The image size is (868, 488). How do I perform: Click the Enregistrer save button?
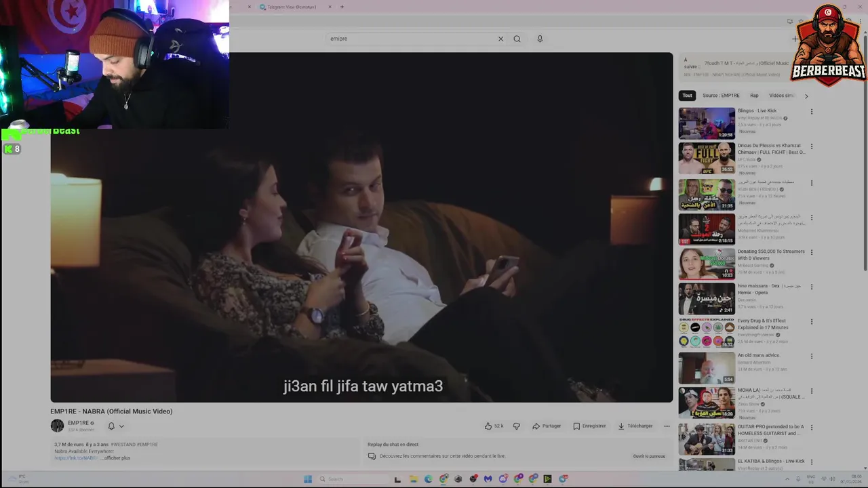click(x=589, y=426)
